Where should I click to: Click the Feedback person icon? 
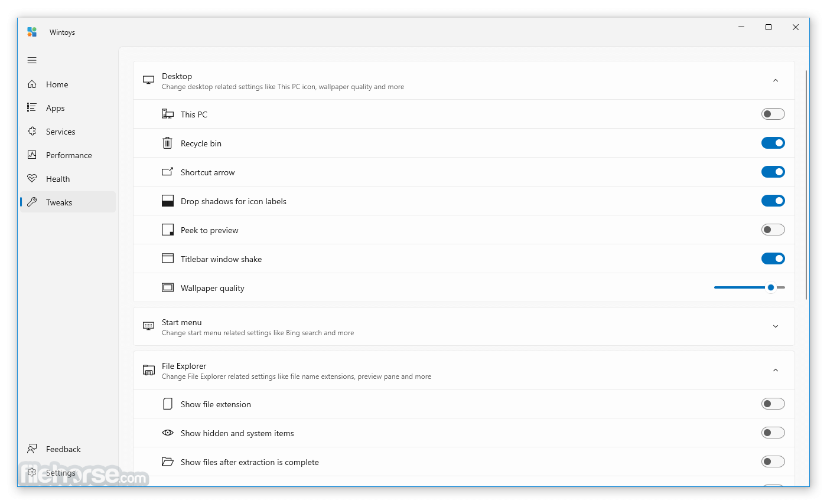pyautogui.click(x=32, y=449)
